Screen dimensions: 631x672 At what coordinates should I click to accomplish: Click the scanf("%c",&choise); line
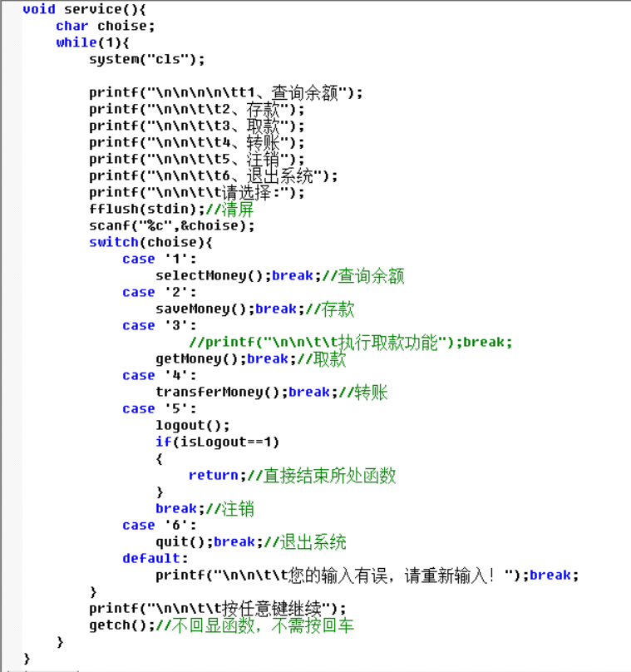172,226
